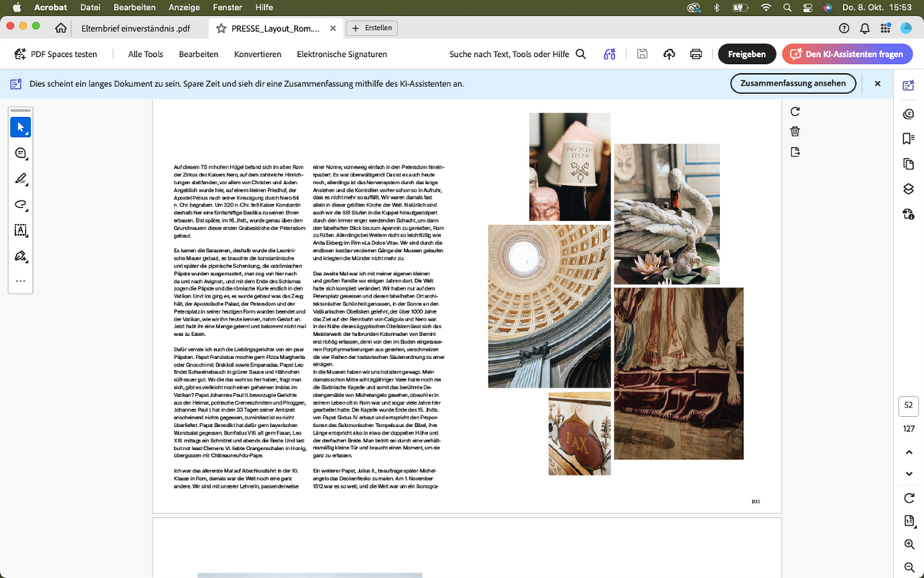
Task: Click the PAX emblem photo
Action: (579, 433)
